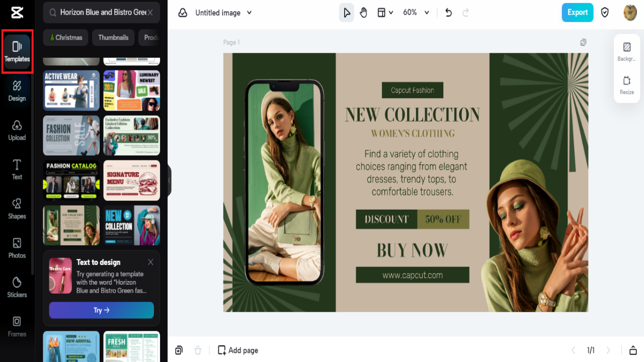Select the 50% OFF box on canvas
The width and height of the screenshot is (644, 362).
(x=443, y=219)
